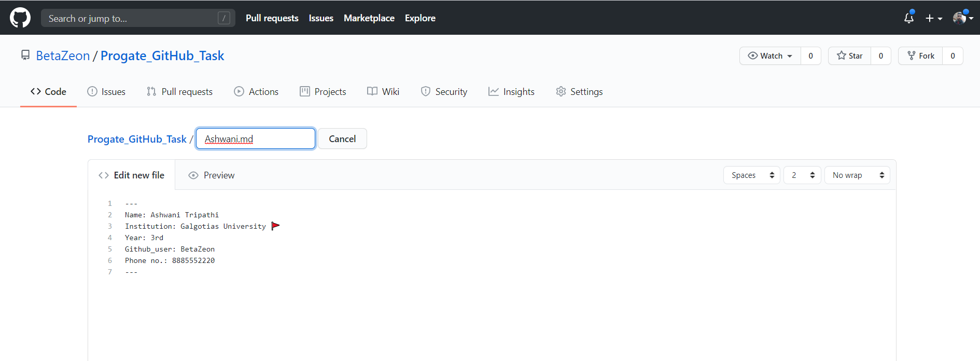Switch to the Preview tab
Viewport: 980px width, 361px height.
pyautogui.click(x=212, y=175)
